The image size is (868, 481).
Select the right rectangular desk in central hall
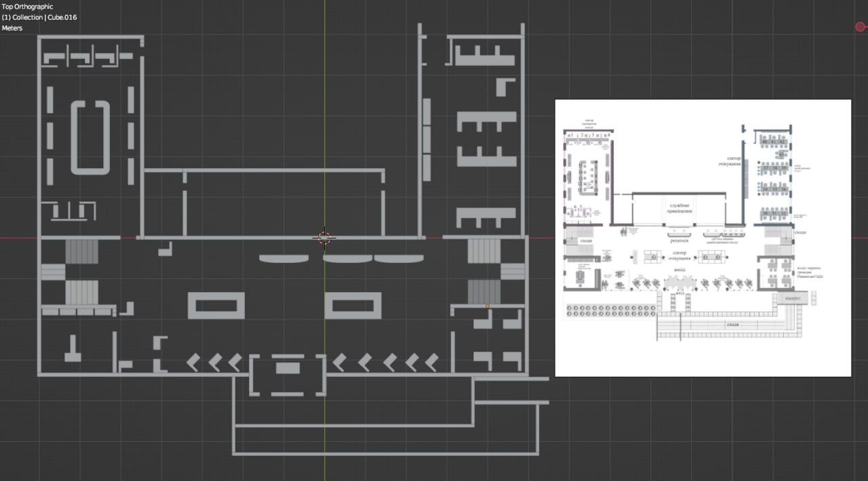coord(353,306)
